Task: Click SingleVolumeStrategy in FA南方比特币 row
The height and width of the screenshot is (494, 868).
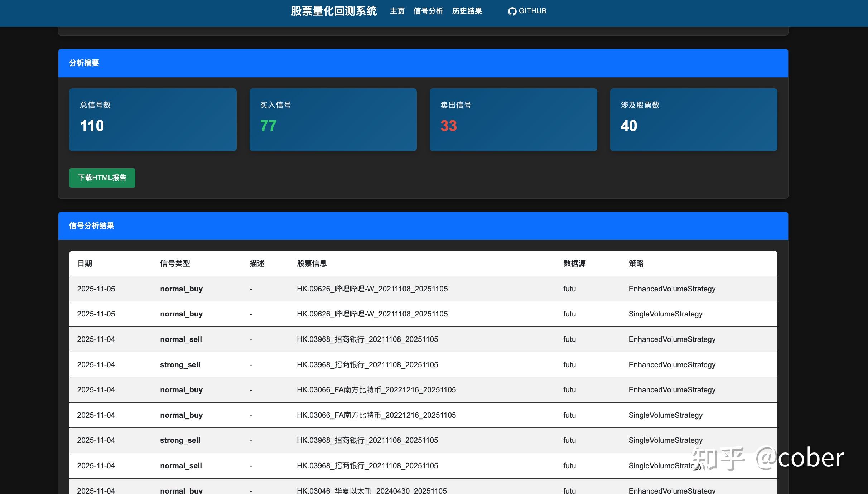Action: click(x=666, y=415)
